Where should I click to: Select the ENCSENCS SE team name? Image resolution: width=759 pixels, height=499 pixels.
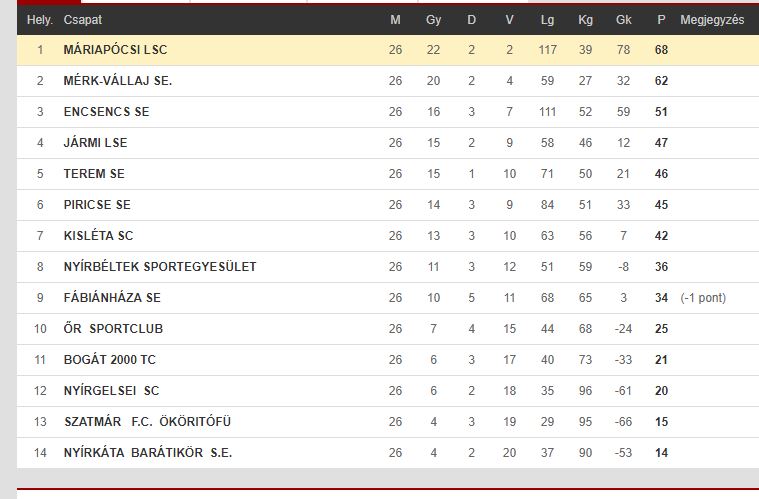[x=106, y=112]
